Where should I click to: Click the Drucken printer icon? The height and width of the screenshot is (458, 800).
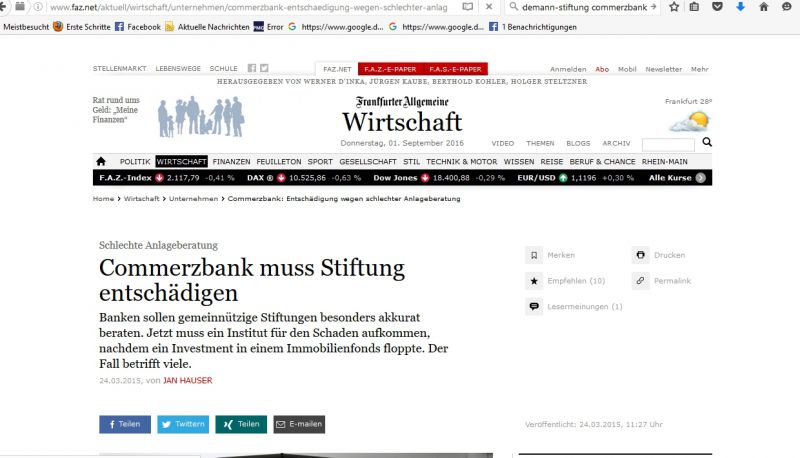(x=640, y=255)
